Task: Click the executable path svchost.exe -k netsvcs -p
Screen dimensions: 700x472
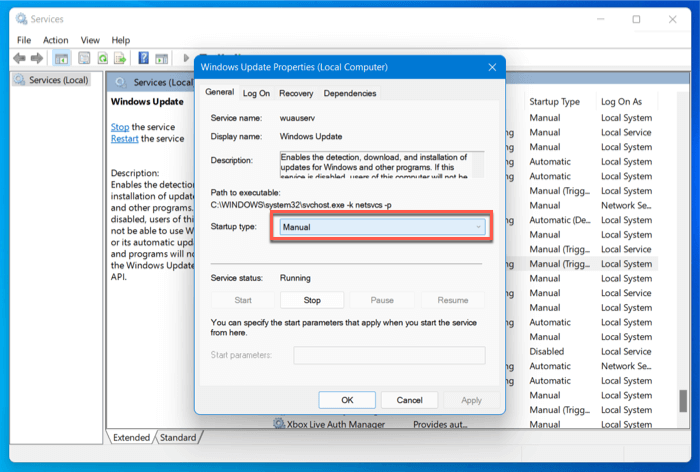Action: click(301, 205)
